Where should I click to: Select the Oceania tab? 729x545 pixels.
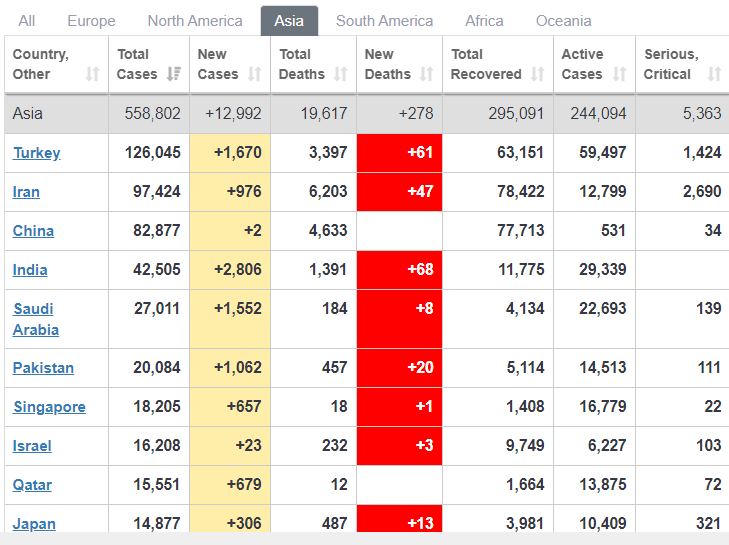(x=563, y=21)
